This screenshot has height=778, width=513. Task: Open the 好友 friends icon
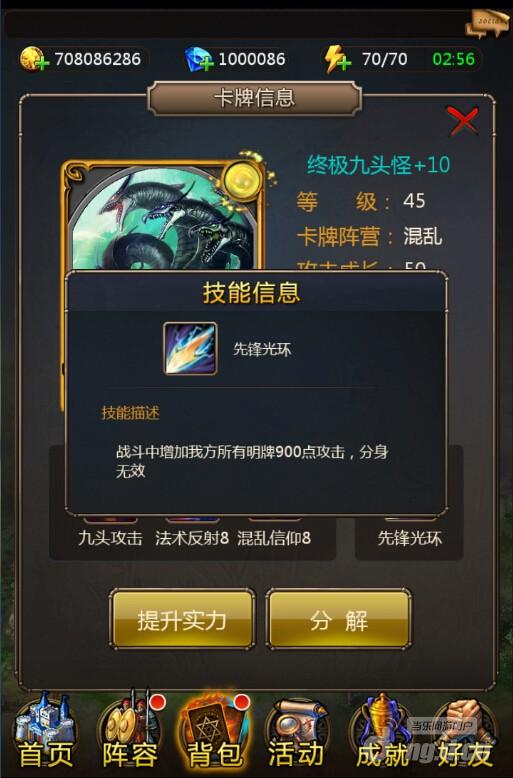point(464,729)
